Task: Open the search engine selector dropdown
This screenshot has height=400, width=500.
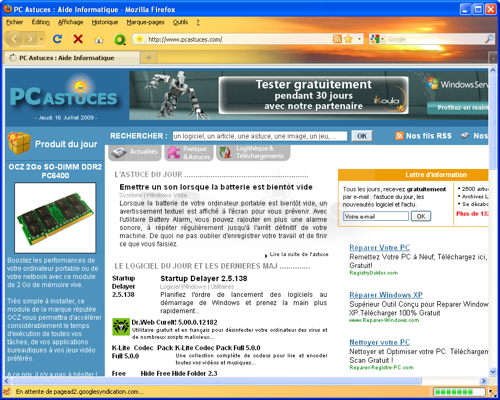Action: 377,39
